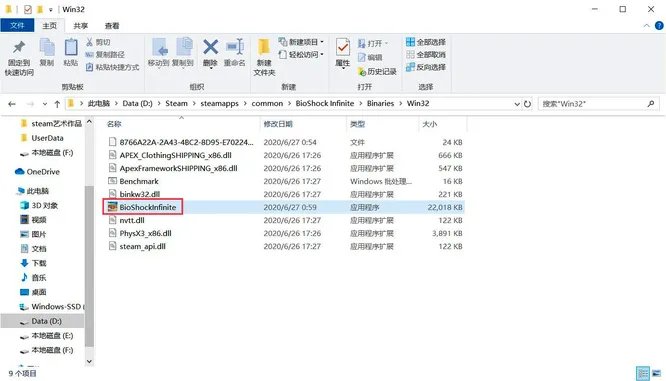Open the address bar history dropdown
Screen dimensions: 666x381
516,104
